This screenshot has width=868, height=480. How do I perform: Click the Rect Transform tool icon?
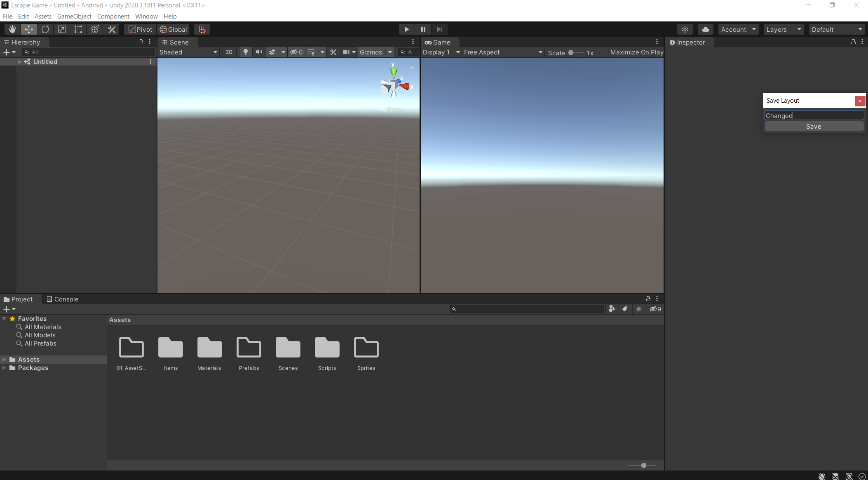click(x=76, y=29)
